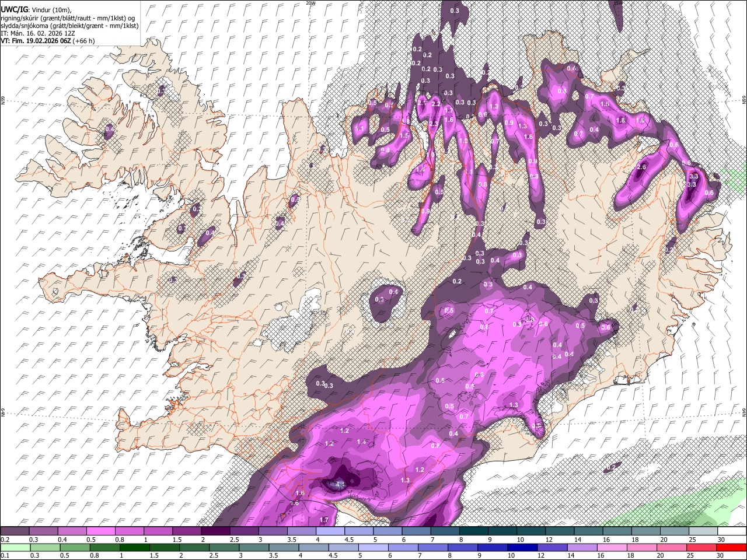Select lower legend swatch between 0.5 and 0.8
The width and height of the screenshot is (747, 560).
click(74, 547)
